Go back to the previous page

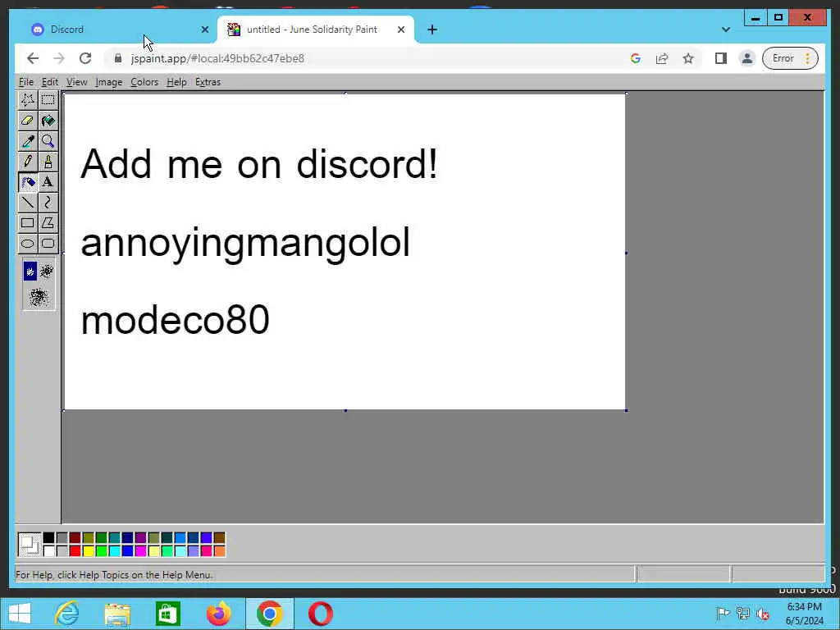pos(33,58)
